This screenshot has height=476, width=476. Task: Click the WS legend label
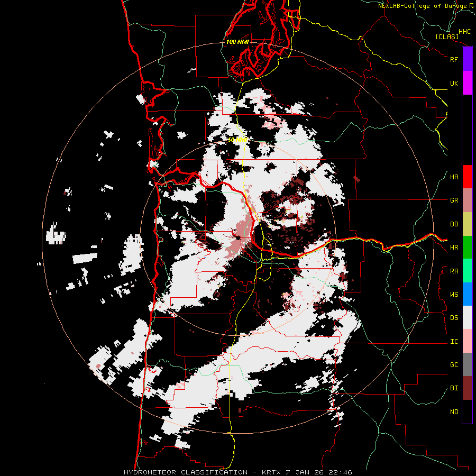coord(454,295)
